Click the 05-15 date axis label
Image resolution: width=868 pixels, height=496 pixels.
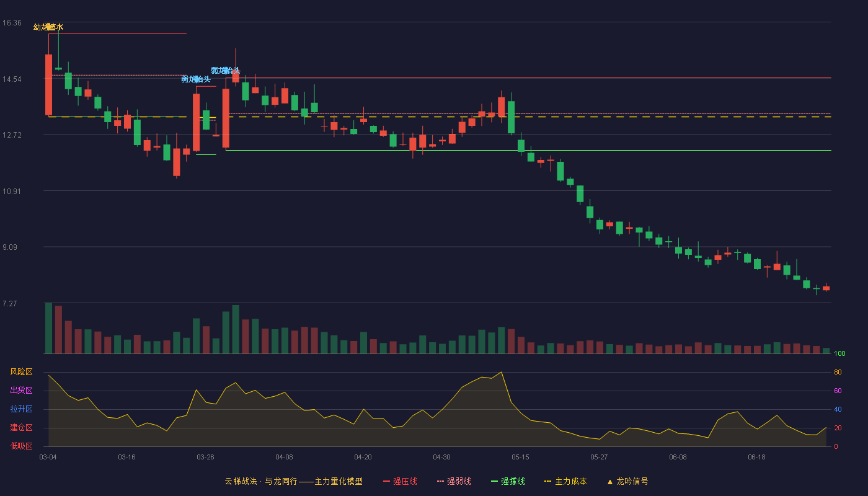[520, 457]
